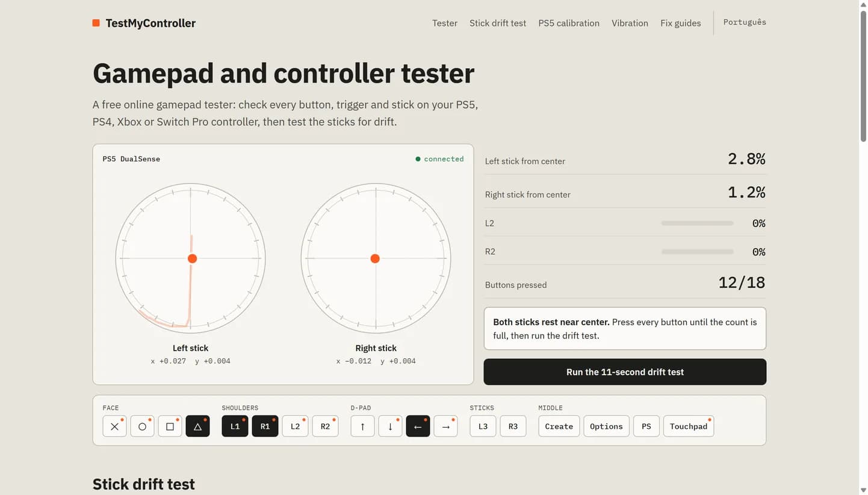Screen dimensions: 868x495
Task: Click the TestMyController site title
Action: (x=150, y=23)
